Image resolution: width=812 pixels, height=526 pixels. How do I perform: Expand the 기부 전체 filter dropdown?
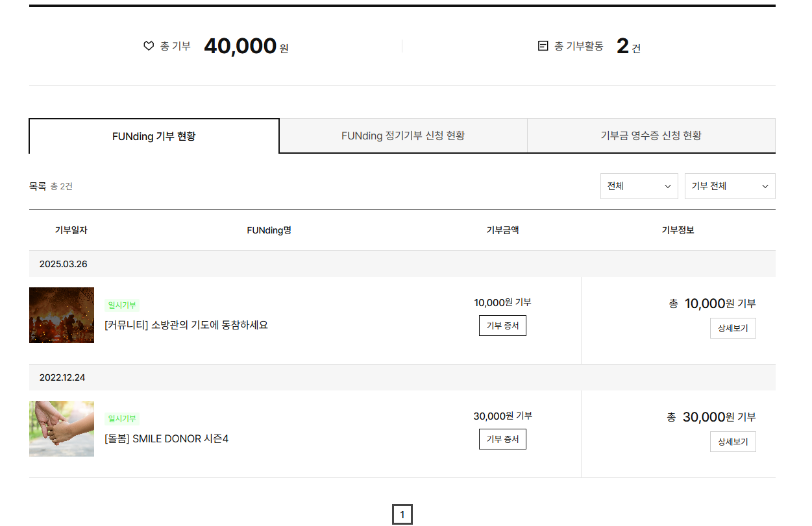click(730, 186)
